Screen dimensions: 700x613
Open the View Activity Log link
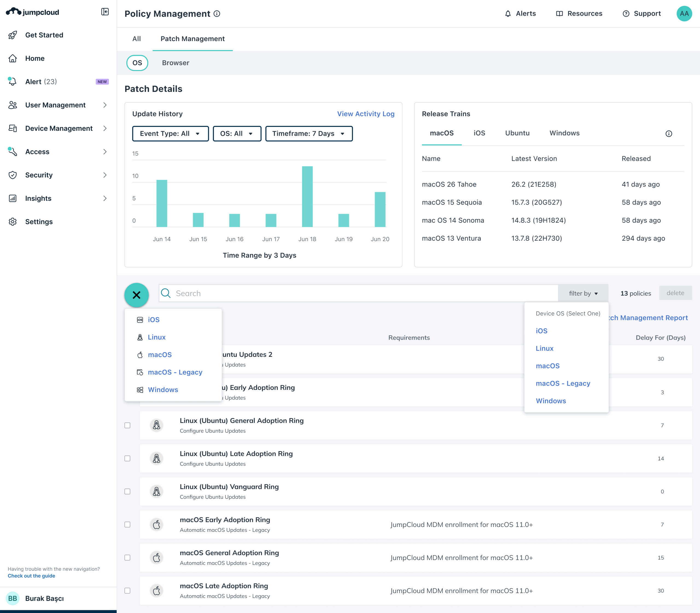click(365, 114)
